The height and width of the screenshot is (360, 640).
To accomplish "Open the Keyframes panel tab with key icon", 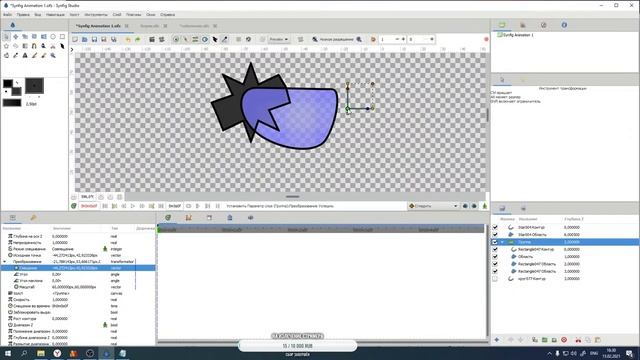I will (33, 218).
